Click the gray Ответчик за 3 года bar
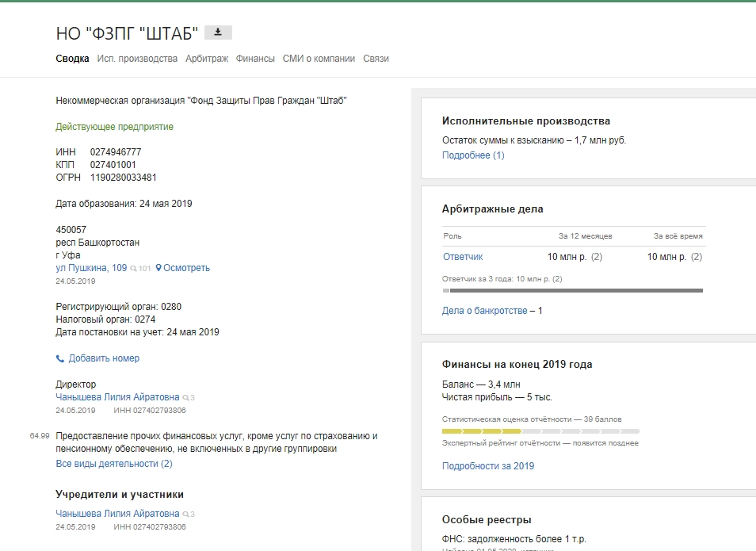756x551 pixels. click(x=572, y=291)
